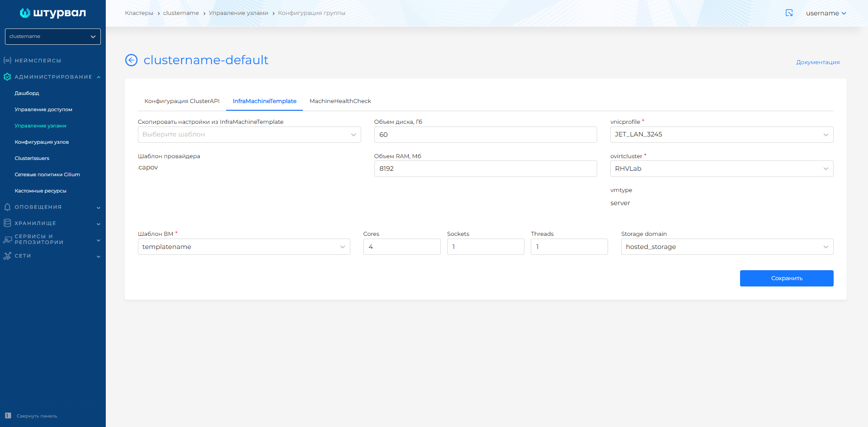868x427 pixels.
Task: Click the Cores input field
Action: tap(402, 247)
